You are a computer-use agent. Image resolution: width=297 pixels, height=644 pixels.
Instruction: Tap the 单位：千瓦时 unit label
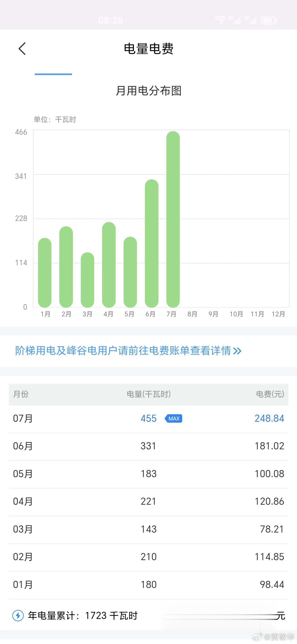(55, 119)
